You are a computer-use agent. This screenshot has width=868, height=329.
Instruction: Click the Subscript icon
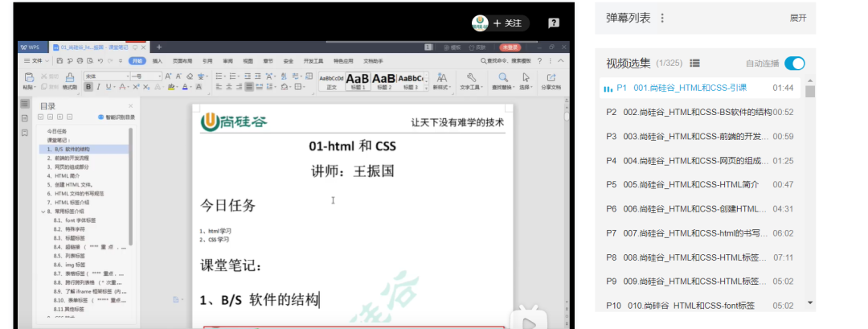click(146, 87)
